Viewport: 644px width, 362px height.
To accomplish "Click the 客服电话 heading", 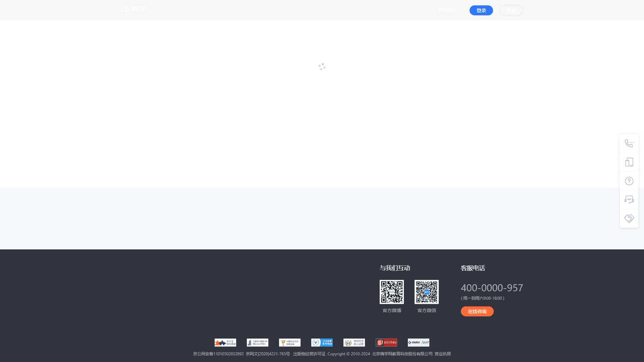I will click(x=473, y=268).
